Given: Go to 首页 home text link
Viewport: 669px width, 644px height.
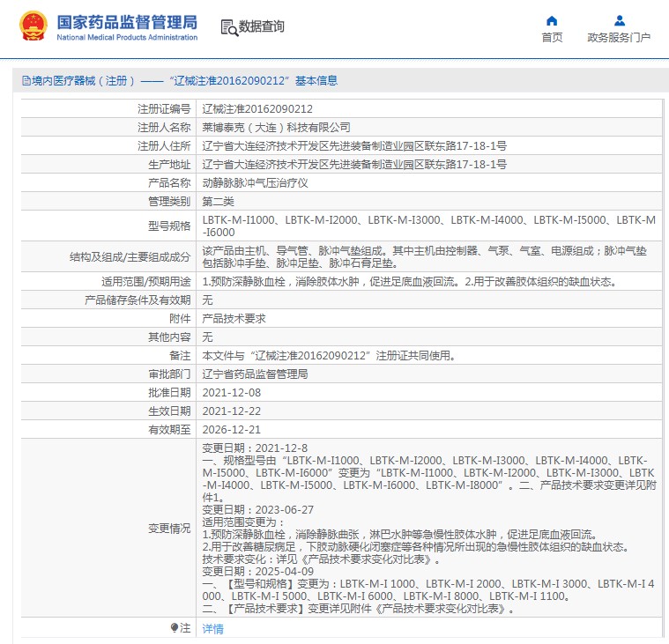Looking at the screenshot, I should point(552,38).
